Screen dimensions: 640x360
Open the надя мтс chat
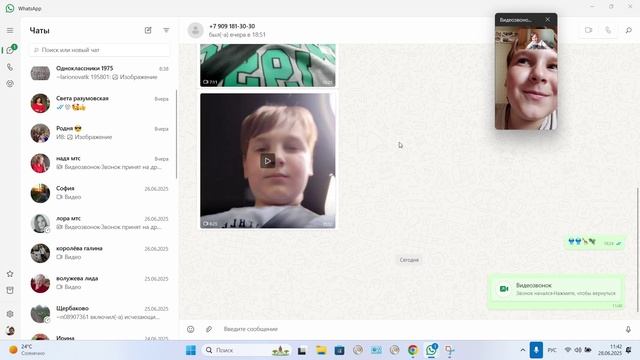pyautogui.click(x=100, y=163)
